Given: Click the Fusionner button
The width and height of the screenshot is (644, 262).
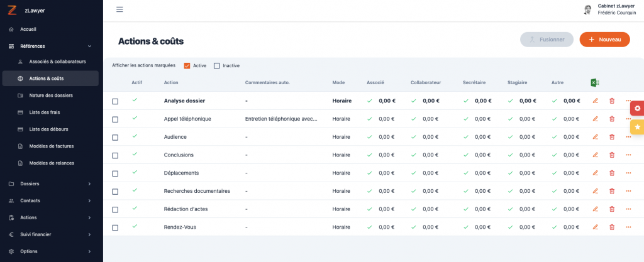Looking at the screenshot, I should 547,40.
